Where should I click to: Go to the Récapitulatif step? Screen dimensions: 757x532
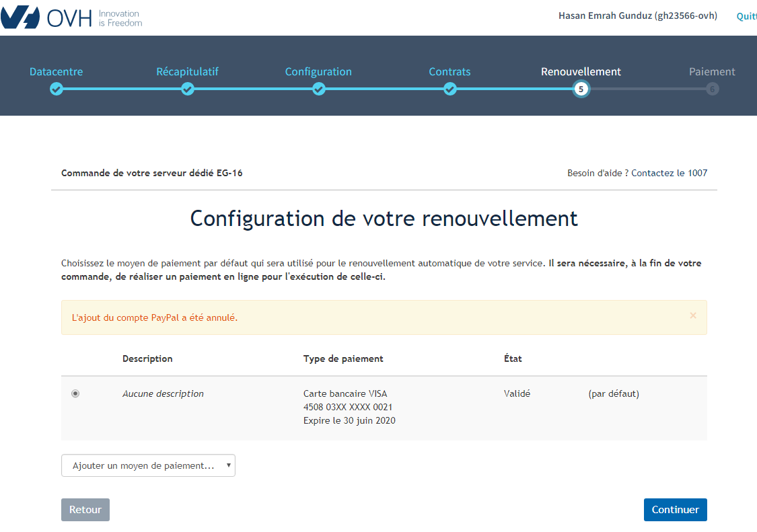[187, 71]
